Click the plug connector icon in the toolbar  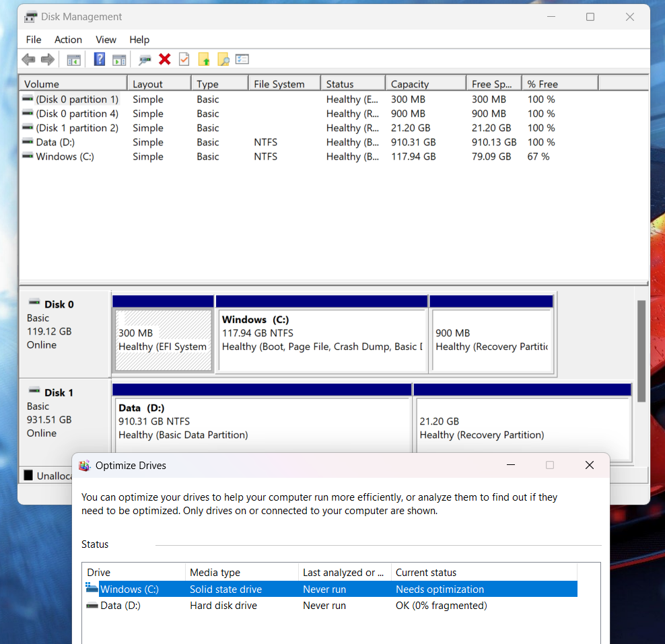(145, 60)
